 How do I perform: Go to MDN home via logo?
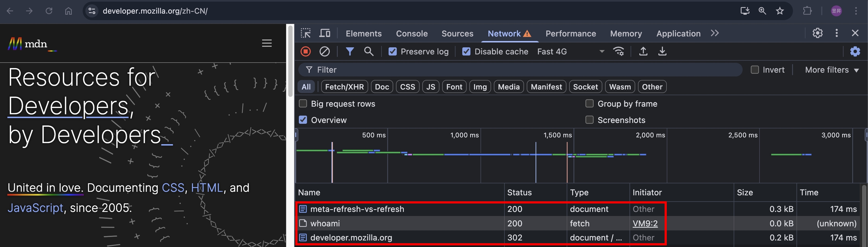pyautogui.click(x=32, y=44)
